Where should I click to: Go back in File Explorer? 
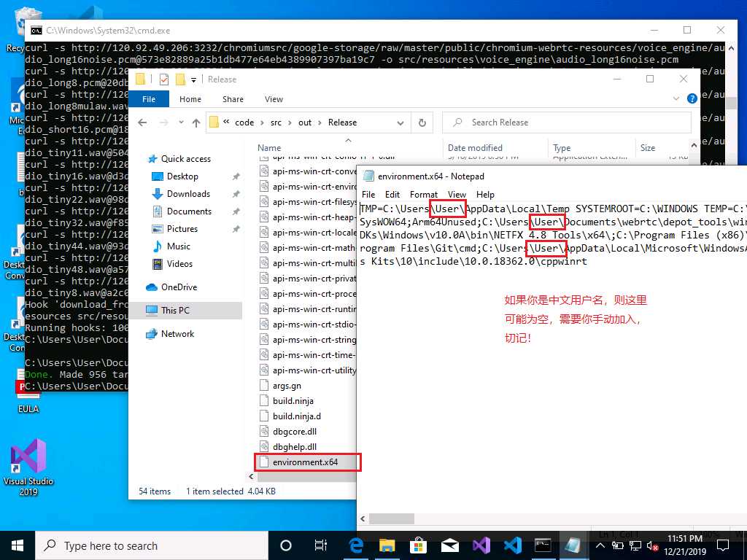pyautogui.click(x=142, y=122)
